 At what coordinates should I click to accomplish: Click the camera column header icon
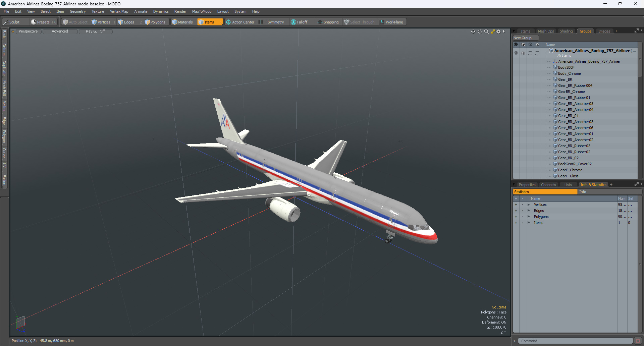point(523,45)
